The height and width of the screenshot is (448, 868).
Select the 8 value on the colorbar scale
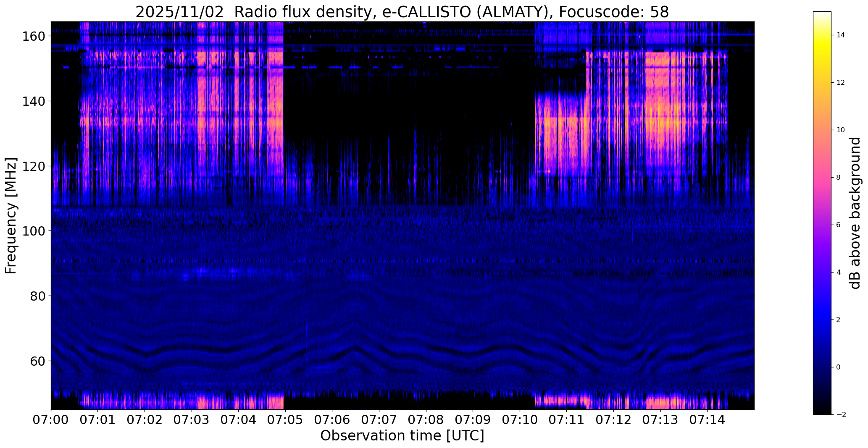tap(838, 178)
